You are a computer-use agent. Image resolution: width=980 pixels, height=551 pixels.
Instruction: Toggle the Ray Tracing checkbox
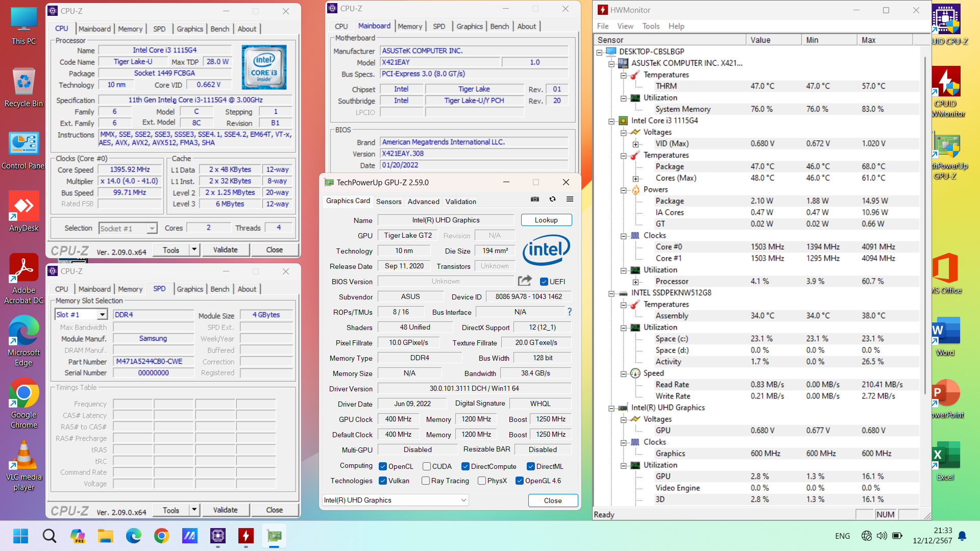point(426,481)
